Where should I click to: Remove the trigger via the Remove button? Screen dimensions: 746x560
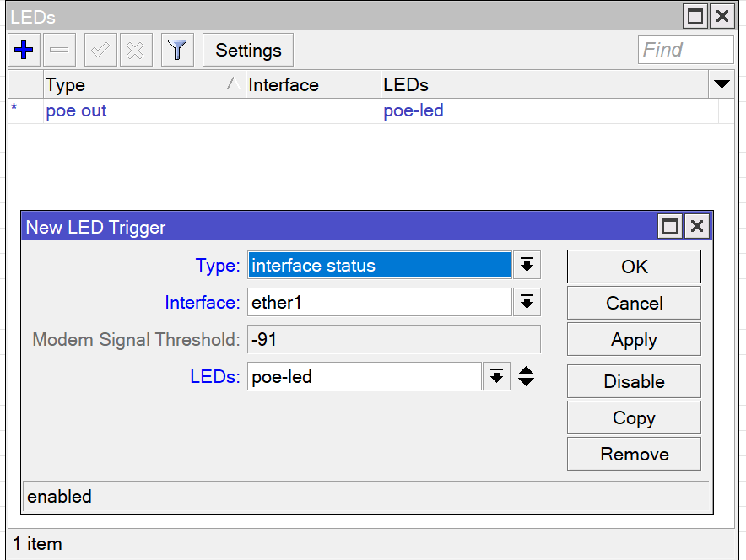click(633, 454)
